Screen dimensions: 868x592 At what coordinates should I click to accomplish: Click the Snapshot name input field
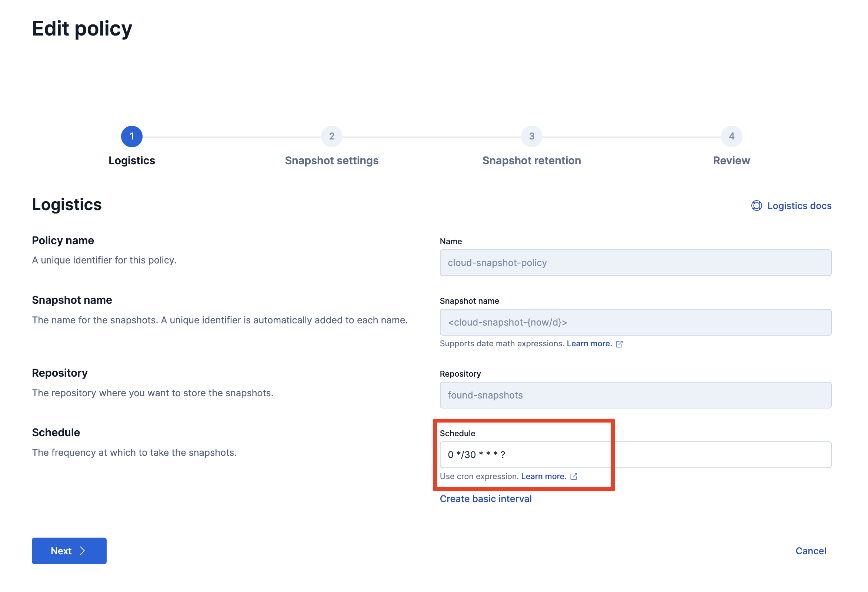point(635,323)
